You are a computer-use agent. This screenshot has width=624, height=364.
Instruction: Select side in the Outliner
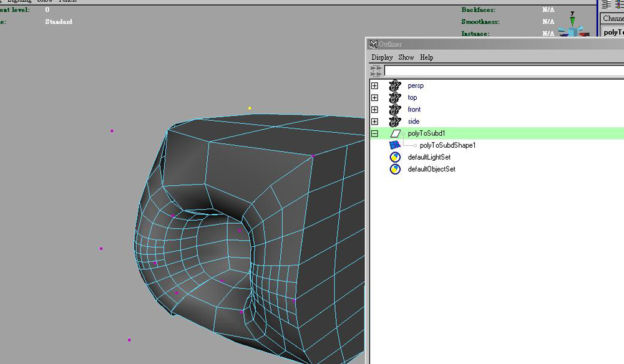coord(414,121)
